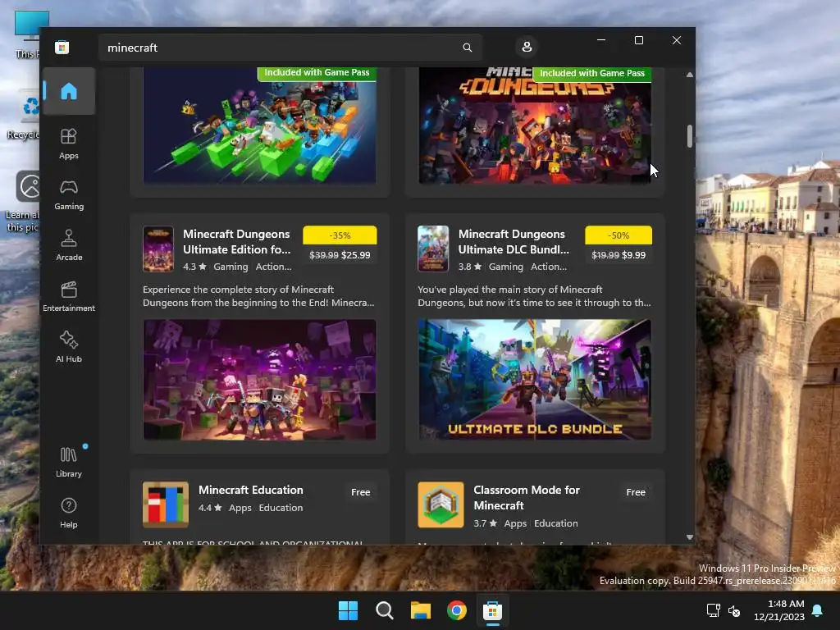
Task: Open Minecraft Dungeons Ultimate Edition icon
Action: point(158,249)
